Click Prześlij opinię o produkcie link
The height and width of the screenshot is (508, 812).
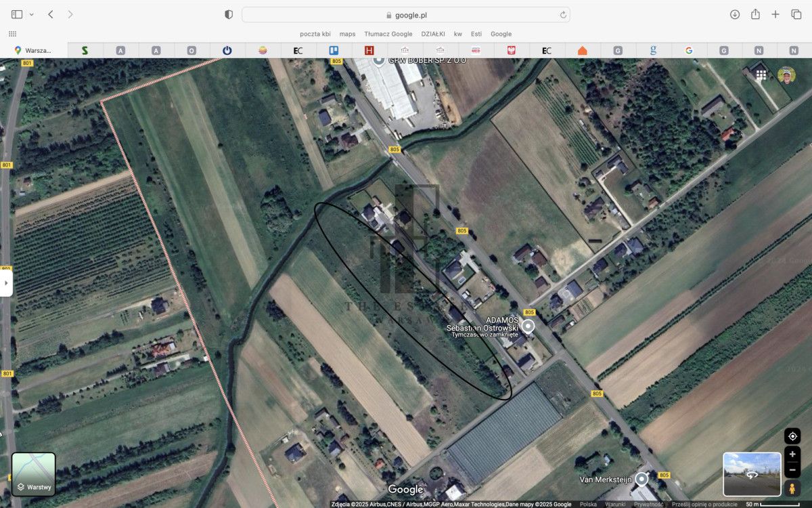click(x=704, y=504)
